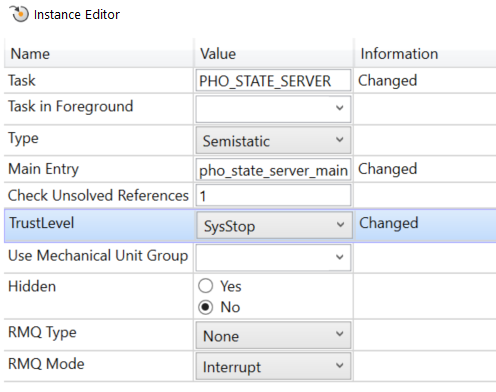The height and width of the screenshot is (392, 496).
Task: Click Changed info in the Main Entry row
Action: tap(387, 169)
